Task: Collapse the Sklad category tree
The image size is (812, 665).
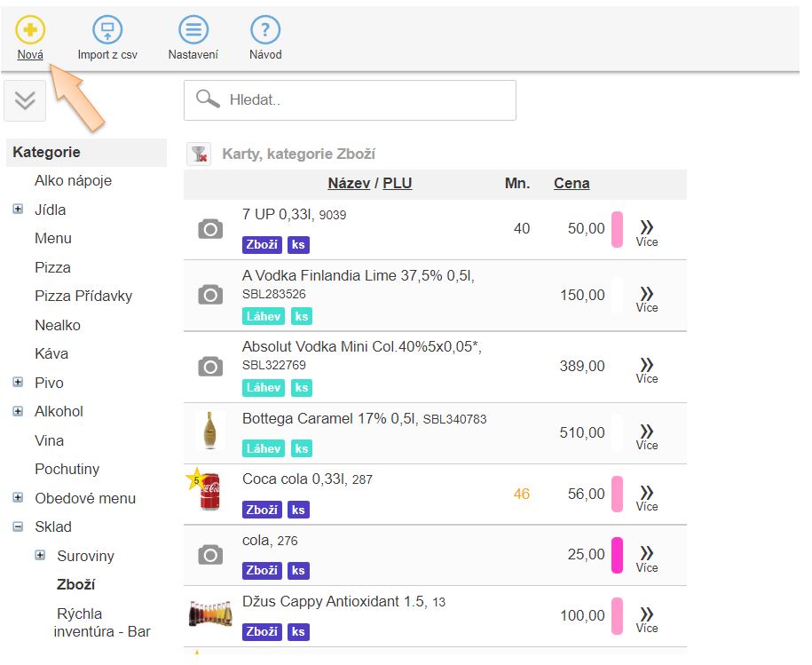Action: click(18, 526)
